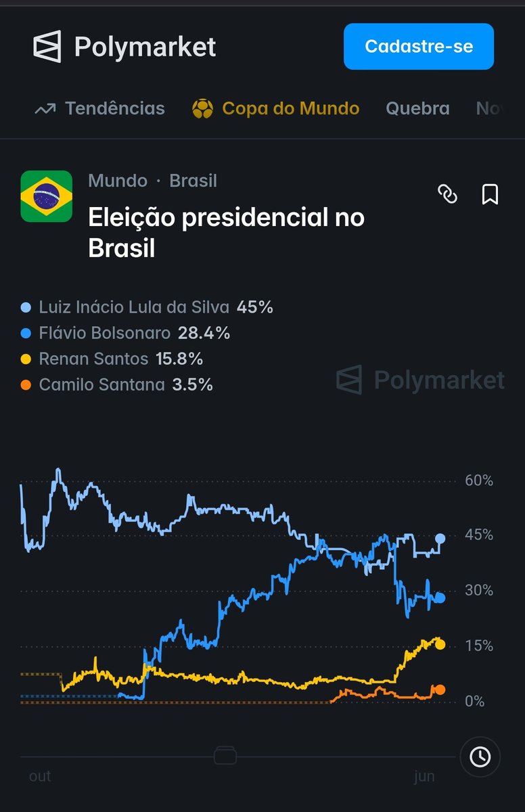Click the Cadastre-se sign-up button

[x=419, y=47]
